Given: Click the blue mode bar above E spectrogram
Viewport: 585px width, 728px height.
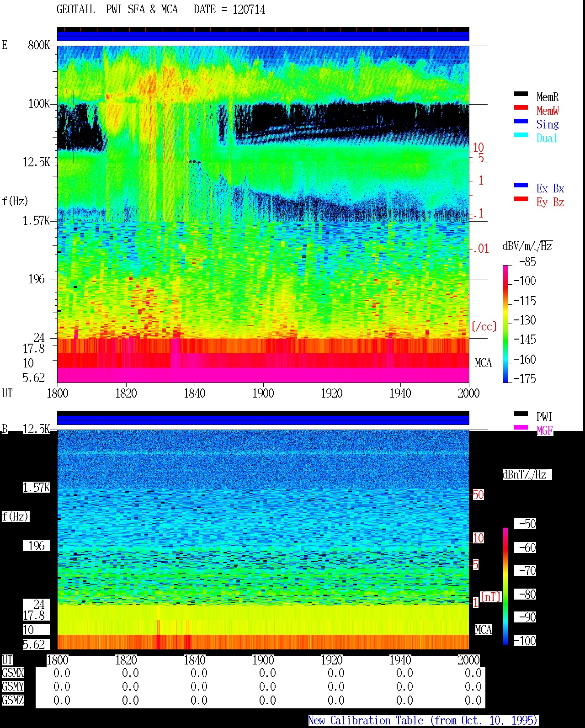Looking at the screenshot, I should point(263,36).
